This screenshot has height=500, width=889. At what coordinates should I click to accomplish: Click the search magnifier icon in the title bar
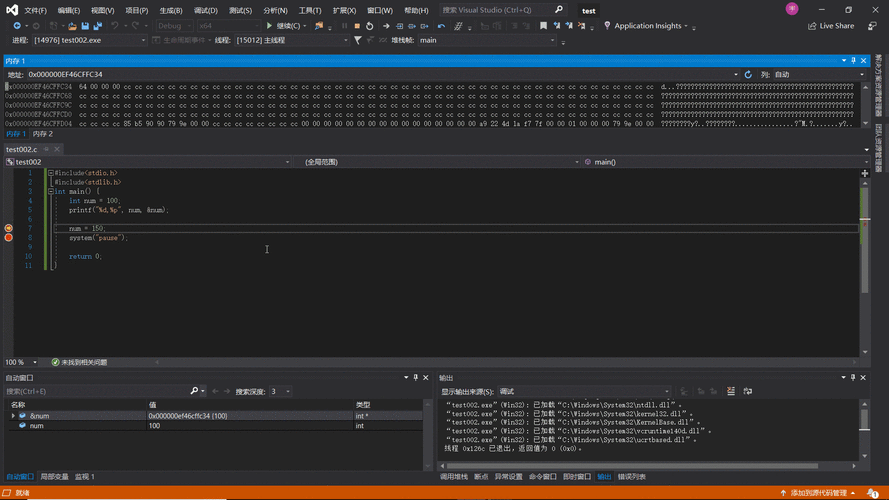(558, 10)
